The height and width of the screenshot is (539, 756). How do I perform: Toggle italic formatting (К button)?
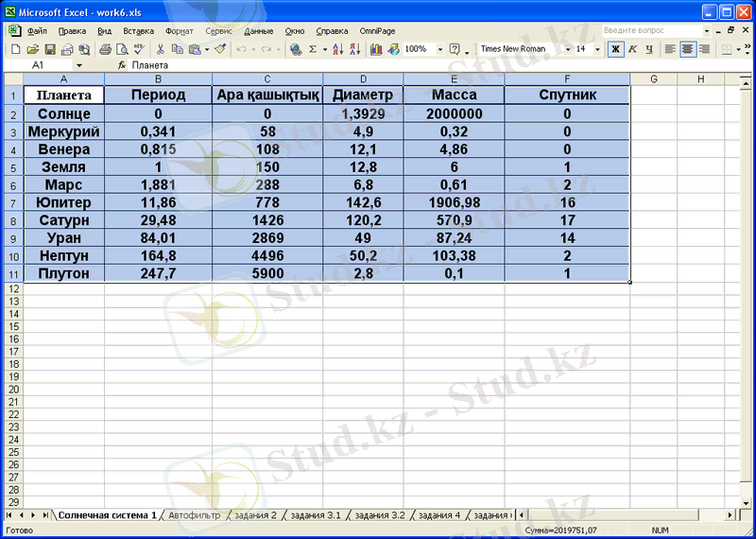click(631, 49)
